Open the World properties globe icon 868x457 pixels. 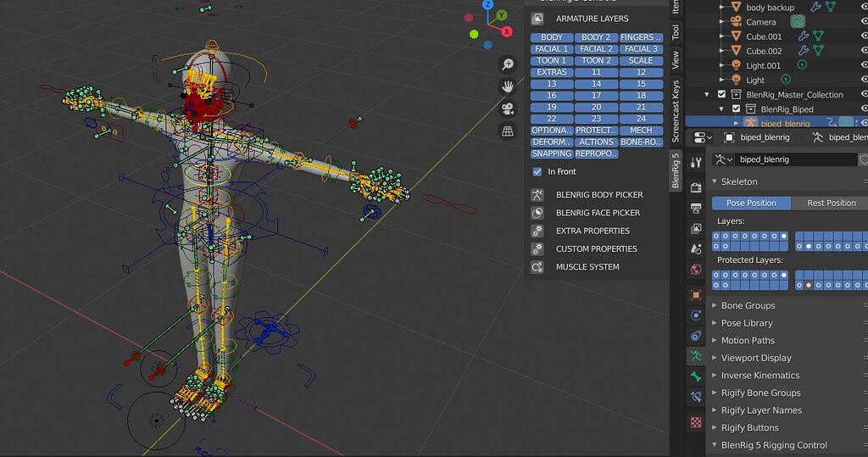point(696,270)
